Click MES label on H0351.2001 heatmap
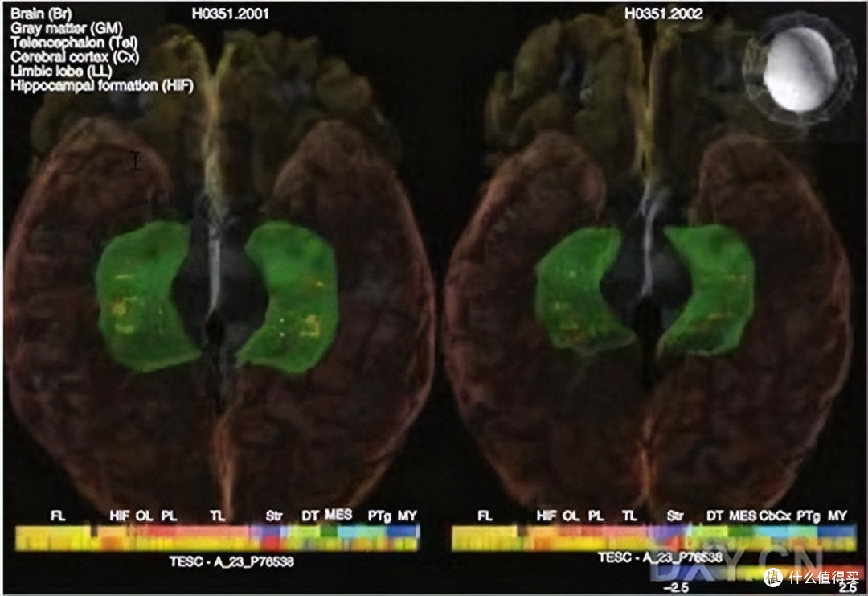868x596 pixels. pyautogui.click(x=338, y=515)
